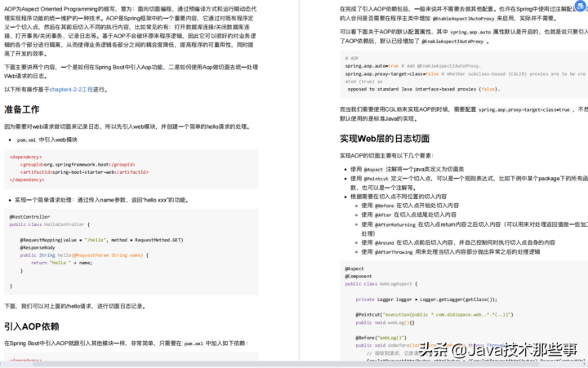Click the closing </dependency> tag line

[27, 180]
